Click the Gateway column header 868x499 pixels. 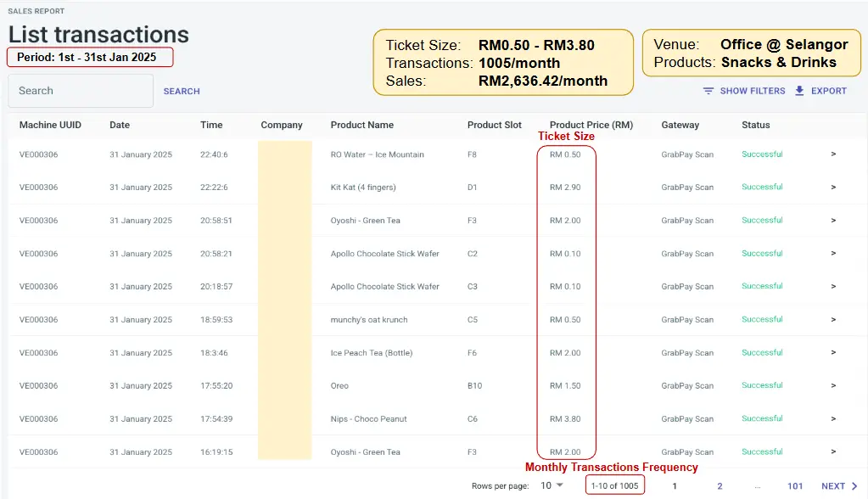680,125
